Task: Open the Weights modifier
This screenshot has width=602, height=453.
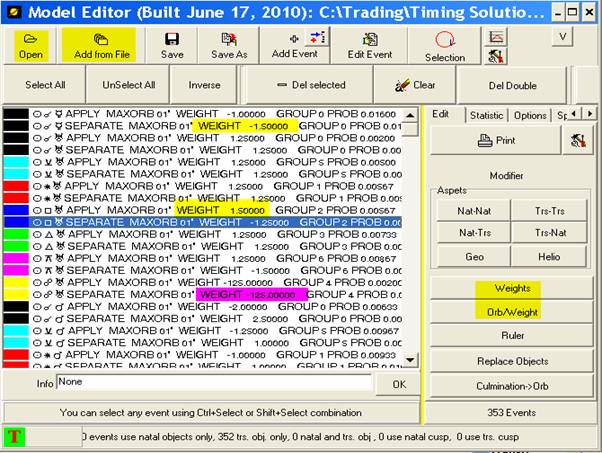Action: (512, 288)
